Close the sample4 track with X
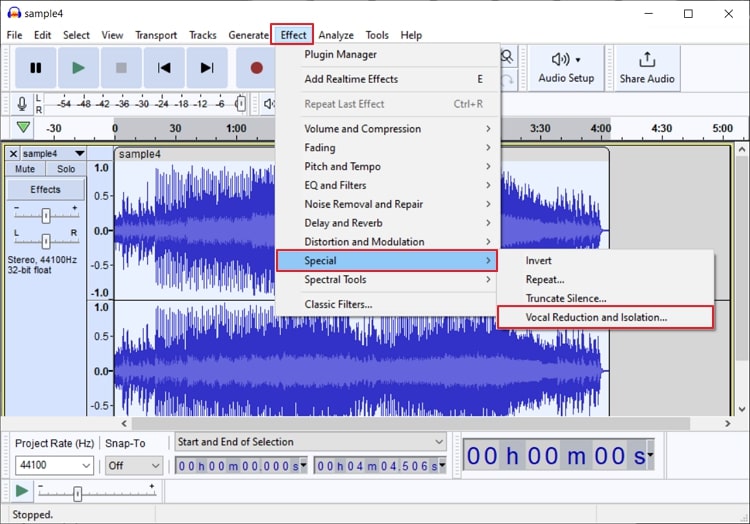Viewport: 750px width, 524px height. [13, 154]
